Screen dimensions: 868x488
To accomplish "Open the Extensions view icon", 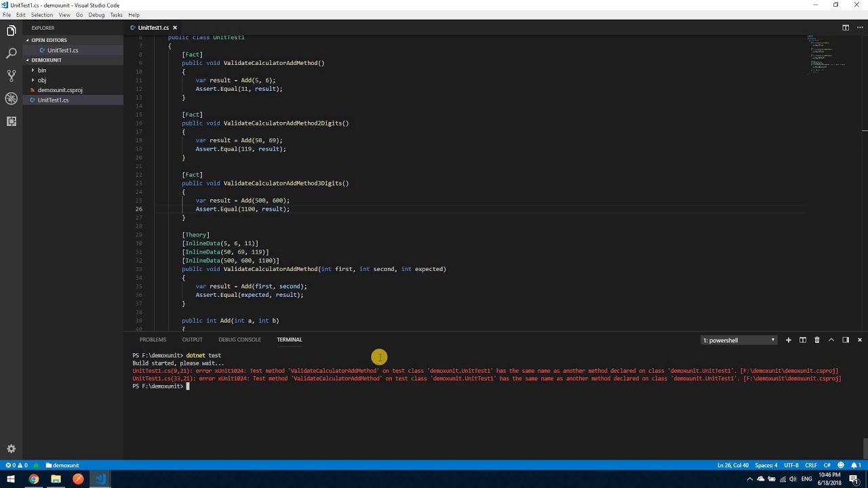I will [11, 121].
